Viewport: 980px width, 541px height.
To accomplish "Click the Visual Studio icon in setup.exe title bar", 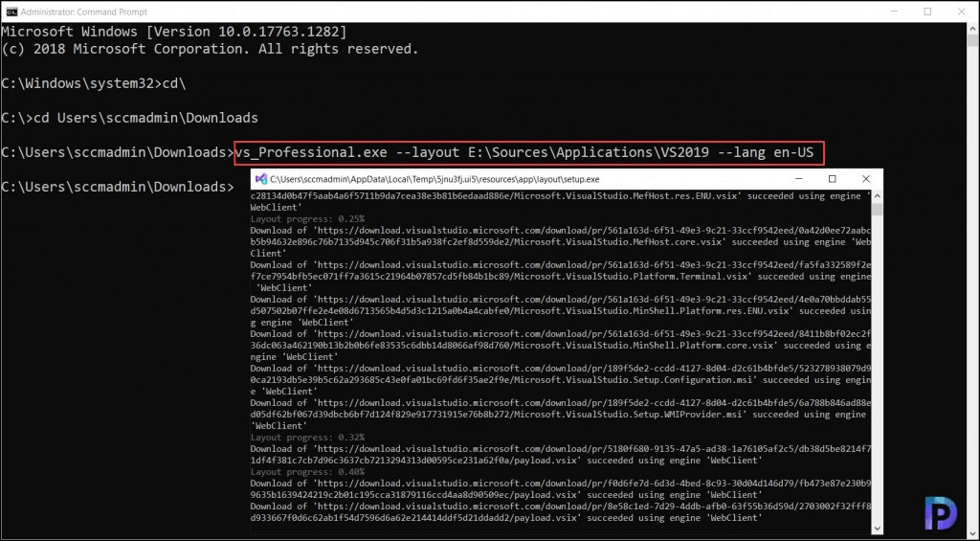I will pos(262,179).
